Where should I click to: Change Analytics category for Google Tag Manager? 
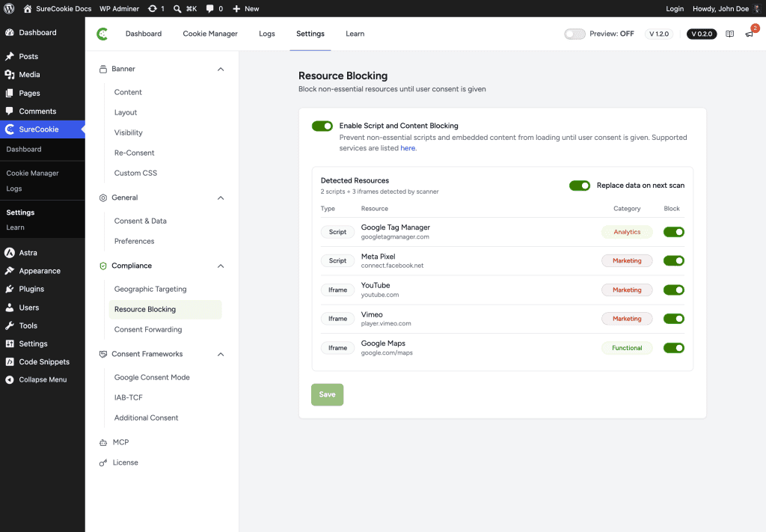(x=627, y=232)
